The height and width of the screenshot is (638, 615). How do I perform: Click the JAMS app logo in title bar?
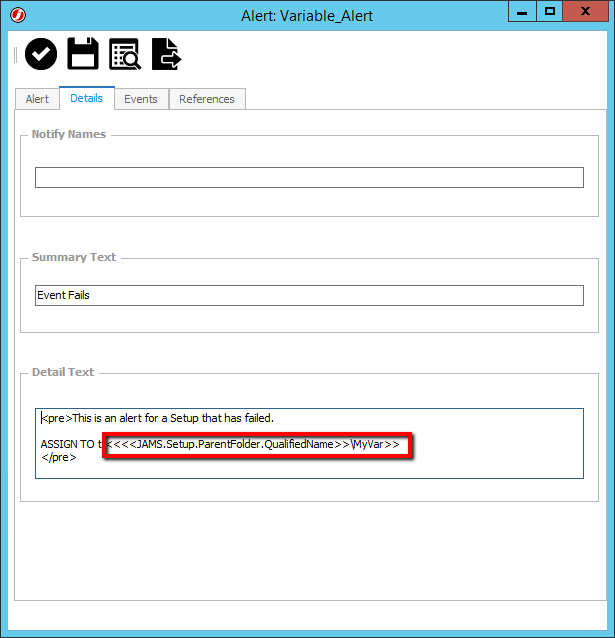click(x=18, y=15)
